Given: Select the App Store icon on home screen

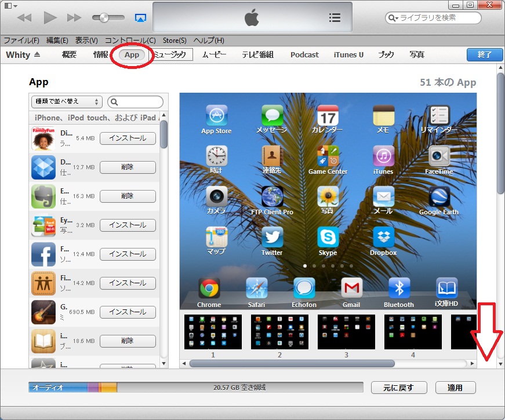Looking at the screenshot, I should click(216, 115).
